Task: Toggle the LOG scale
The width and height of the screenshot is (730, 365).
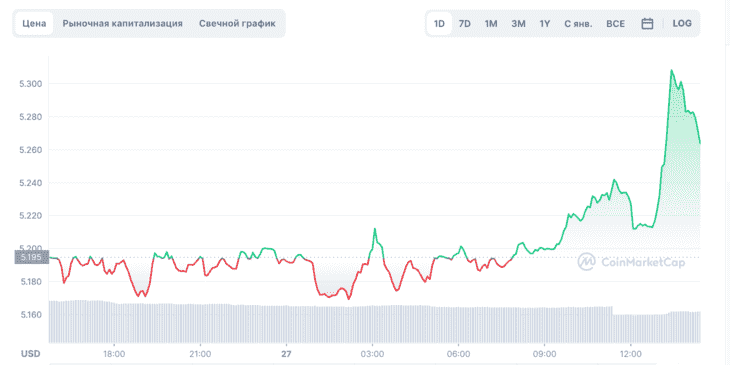Action: tap(682, 23)
